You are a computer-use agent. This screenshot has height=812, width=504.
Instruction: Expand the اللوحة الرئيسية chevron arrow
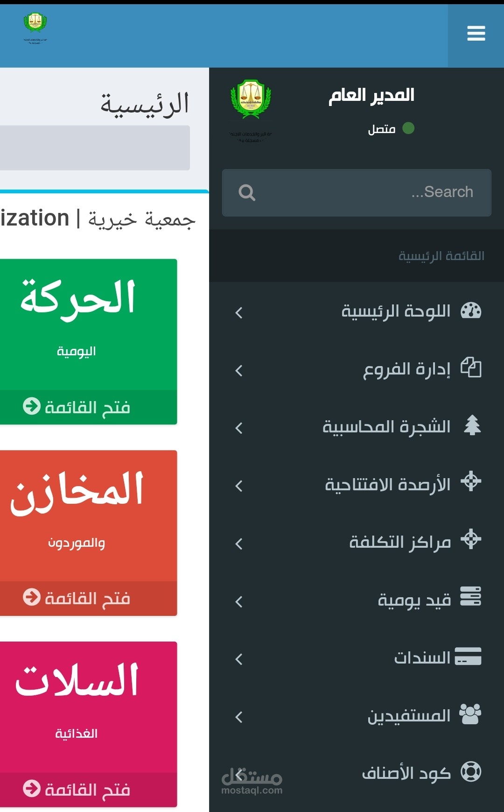239,312
